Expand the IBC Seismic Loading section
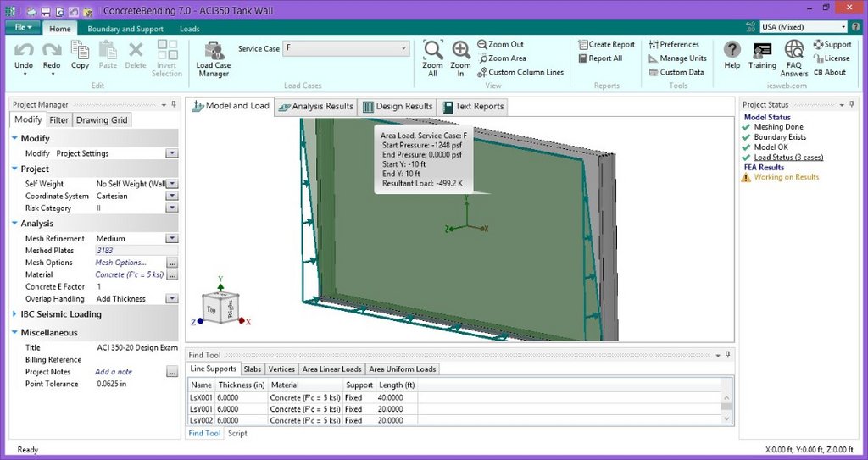Screen dimensions: 868x460 tap(15, 313)
